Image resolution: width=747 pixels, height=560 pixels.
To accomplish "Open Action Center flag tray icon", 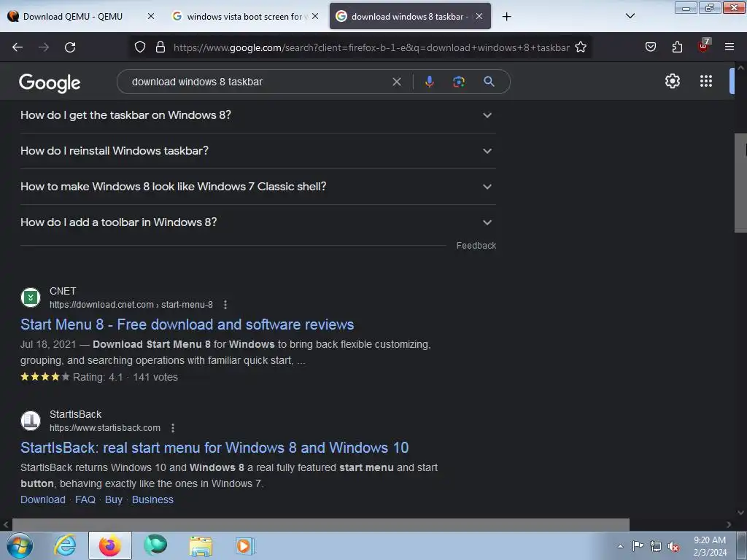I will tap(638, 546).
